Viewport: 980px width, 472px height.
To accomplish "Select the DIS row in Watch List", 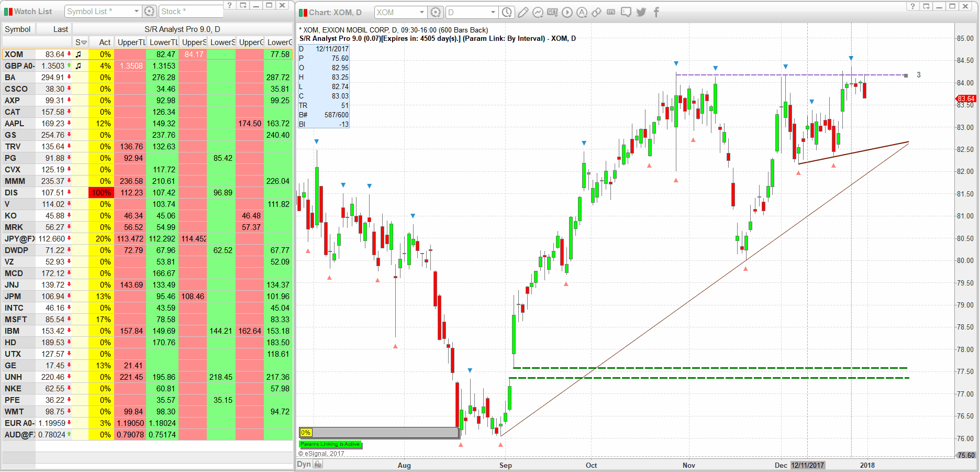I will click(147, 193).
